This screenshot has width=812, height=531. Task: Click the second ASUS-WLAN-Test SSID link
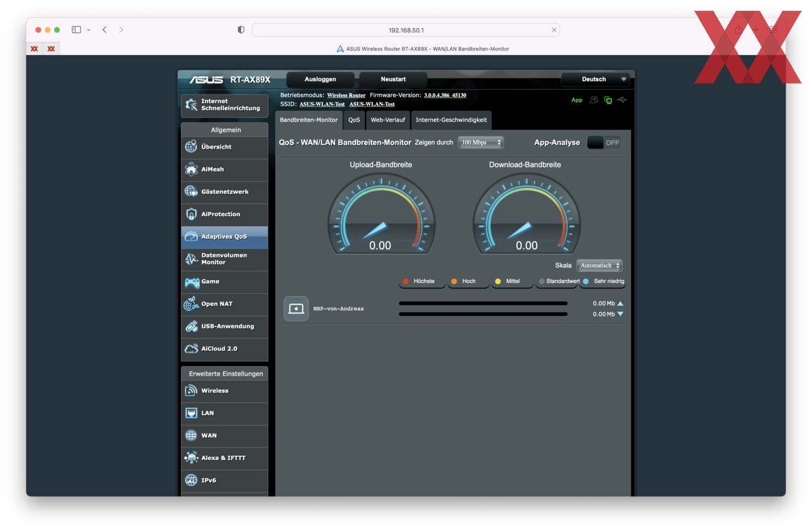pos(372,104)
